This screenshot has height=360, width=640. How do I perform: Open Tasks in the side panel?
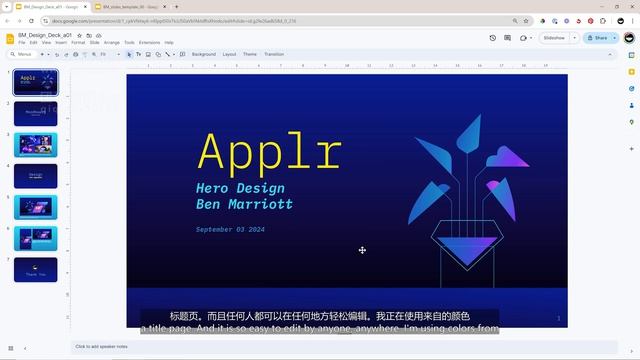click(631, 89)
